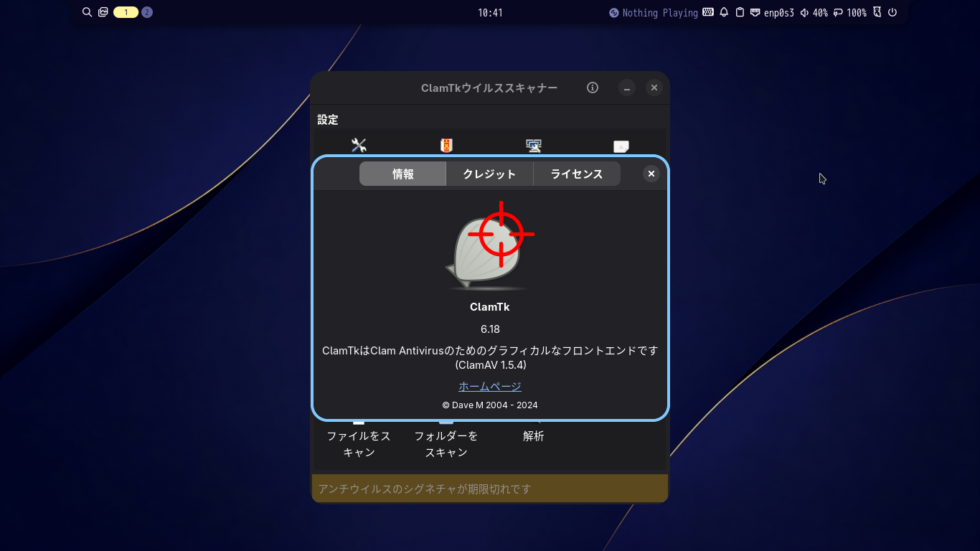This screenshot has width=980, height=551.
Task: Click the Dave M copyright text
Action: pyautogui.click(x=490, y=405)
